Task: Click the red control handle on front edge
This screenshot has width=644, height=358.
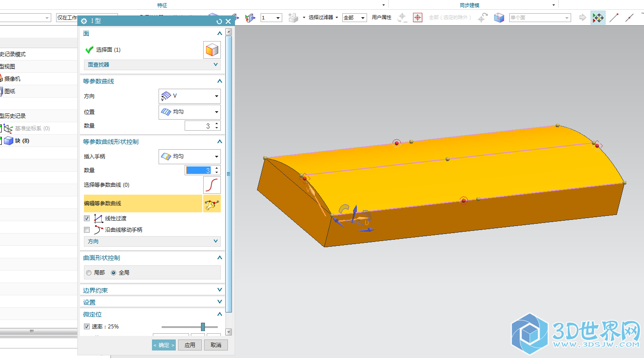Action: (463, 201)
